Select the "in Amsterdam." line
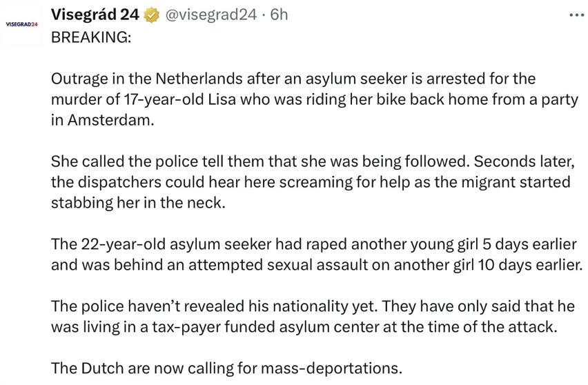This screenshot has width=588, height=385. (103, 120)
